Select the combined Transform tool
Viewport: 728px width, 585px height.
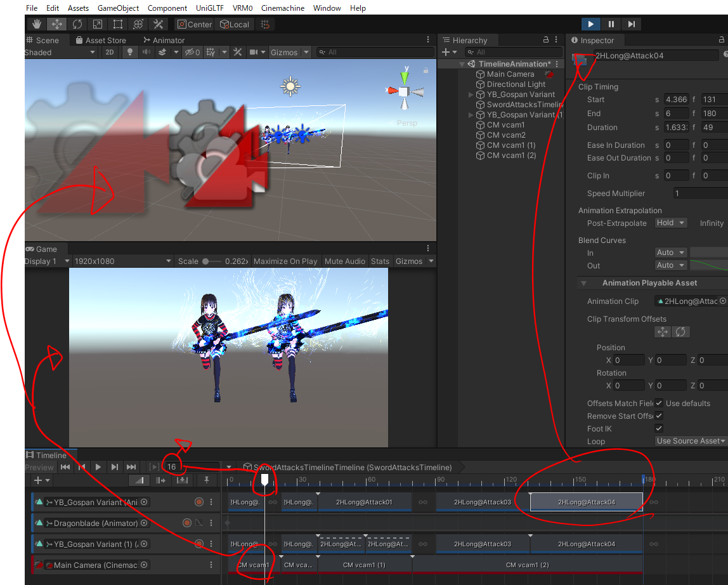(138, 24)
